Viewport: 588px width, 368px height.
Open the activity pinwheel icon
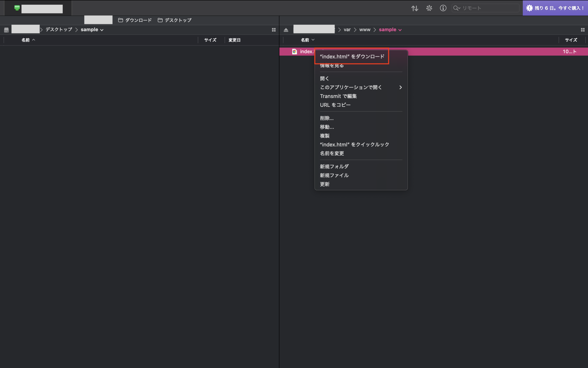(x=429, y=8)
